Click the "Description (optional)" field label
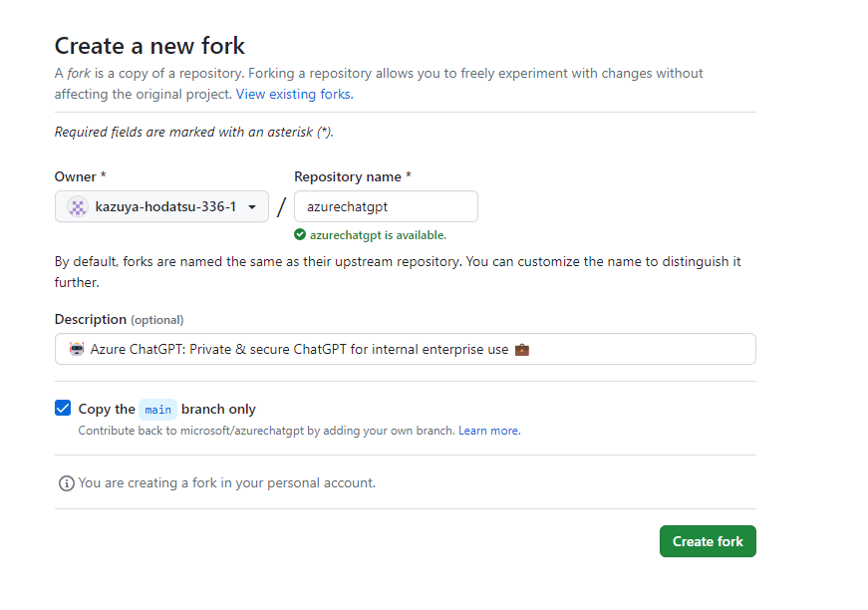 (119, 320)
